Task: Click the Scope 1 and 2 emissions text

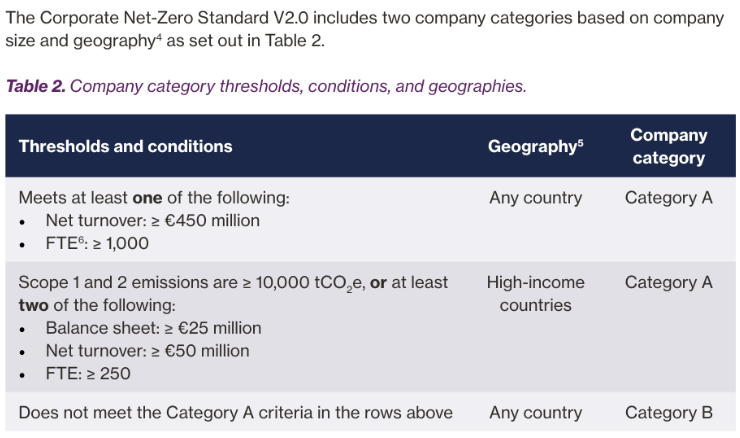Action: tap(128, 282)
